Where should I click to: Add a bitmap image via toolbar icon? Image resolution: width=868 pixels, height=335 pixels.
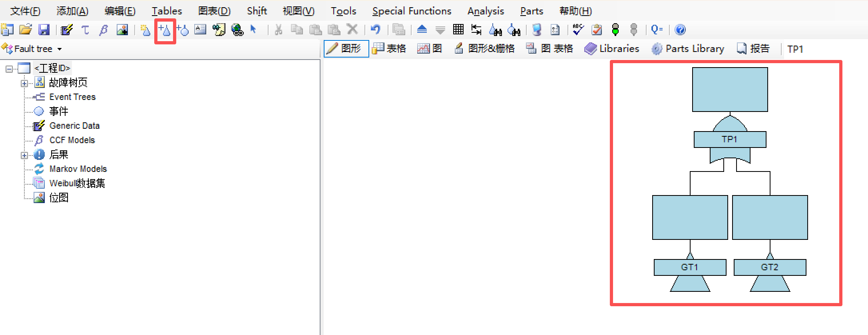[x=122, y=30]
